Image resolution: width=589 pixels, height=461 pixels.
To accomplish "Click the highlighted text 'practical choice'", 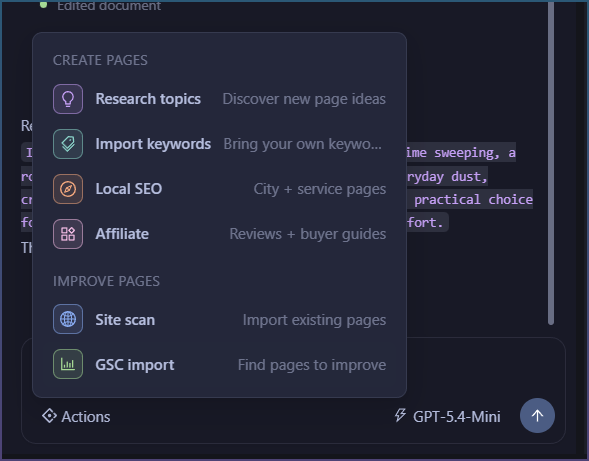I will (x=473, y=200).
